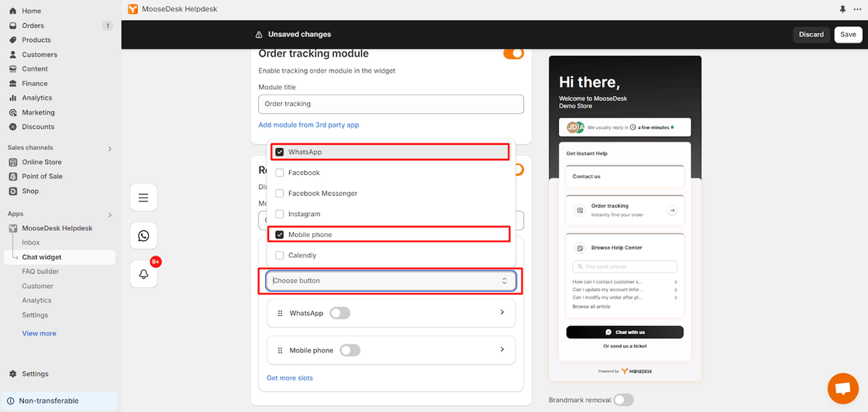Viewport: 868px width, 412px height.
Task: Click the Shop channel icon
Action: 12,191
